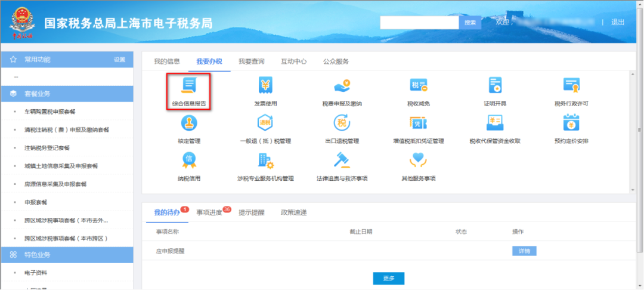Click the 搜索 button
This screenshot has height=290, width=644.
tap(470, 23)
